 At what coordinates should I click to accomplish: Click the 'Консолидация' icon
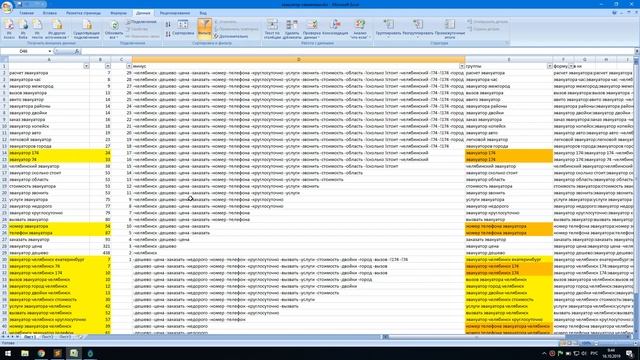click(x=335, y=28)
